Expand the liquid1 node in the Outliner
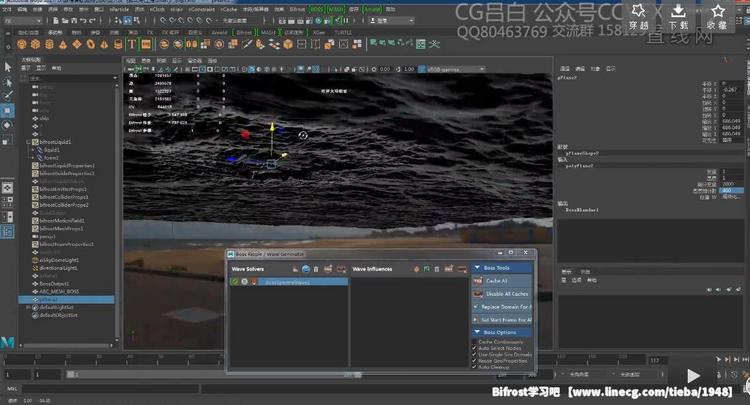This screenshot has height=405, width=750. 33,150
